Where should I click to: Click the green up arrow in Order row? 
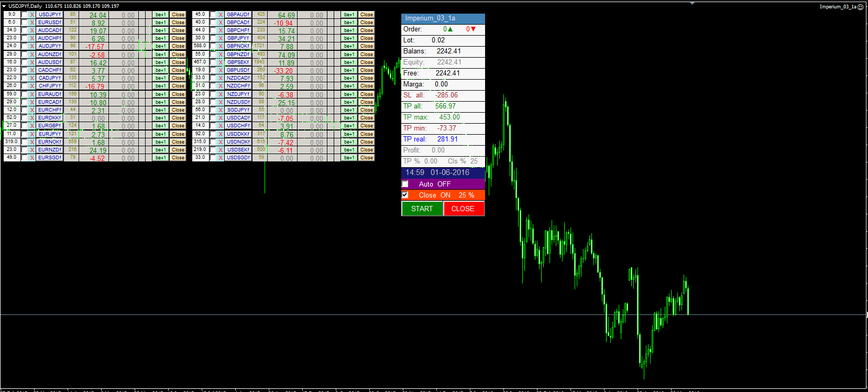pos(450,29)
